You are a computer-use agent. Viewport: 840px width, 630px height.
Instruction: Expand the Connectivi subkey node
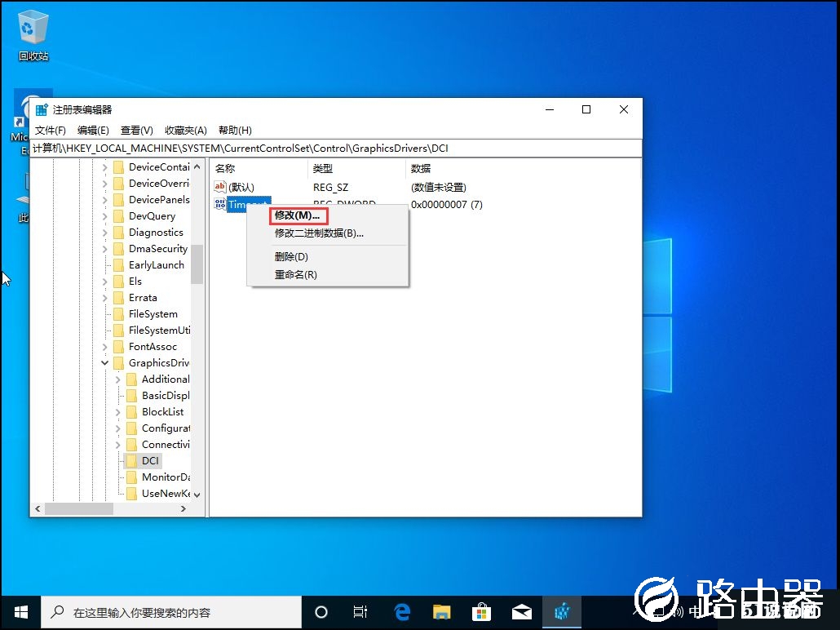118,445
